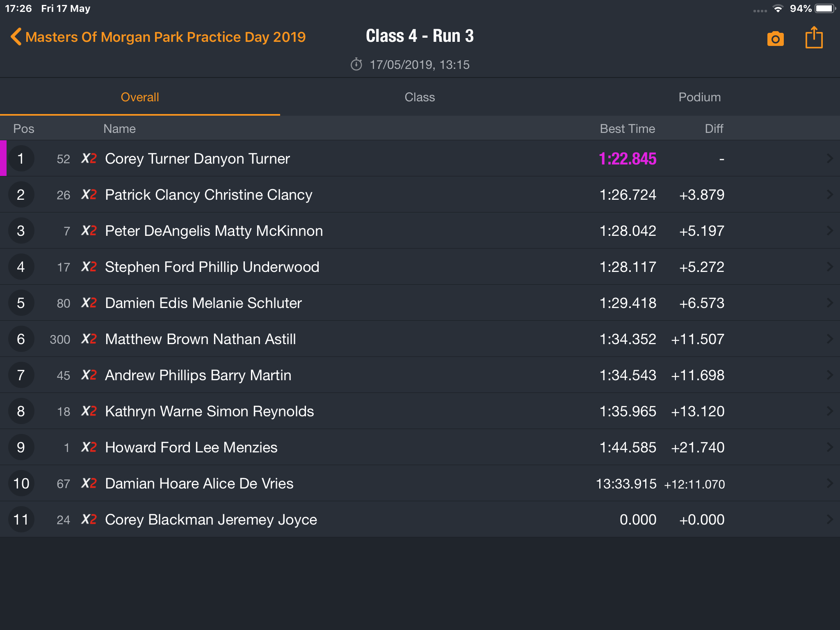Switch to the Podium tab
The height and width of the screenshot is (630, 840).
pyautogui.click(x=699, y=97)
